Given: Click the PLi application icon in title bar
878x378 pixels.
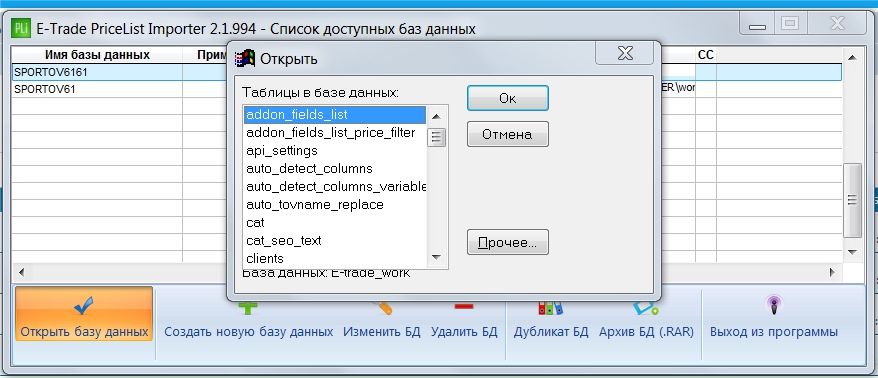Looking at the screenshot, I should tap(21, 28).
